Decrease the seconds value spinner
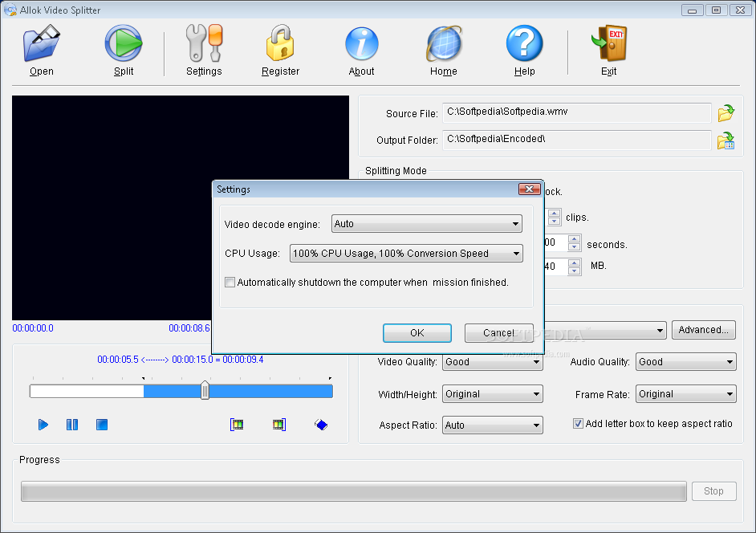This screenshot has width=756, height=533. pyautogui.click(x=574, y=247)
